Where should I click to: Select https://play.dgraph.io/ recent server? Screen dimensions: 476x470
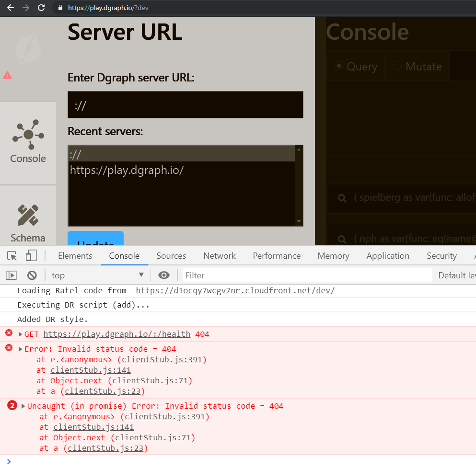[182, 170]
